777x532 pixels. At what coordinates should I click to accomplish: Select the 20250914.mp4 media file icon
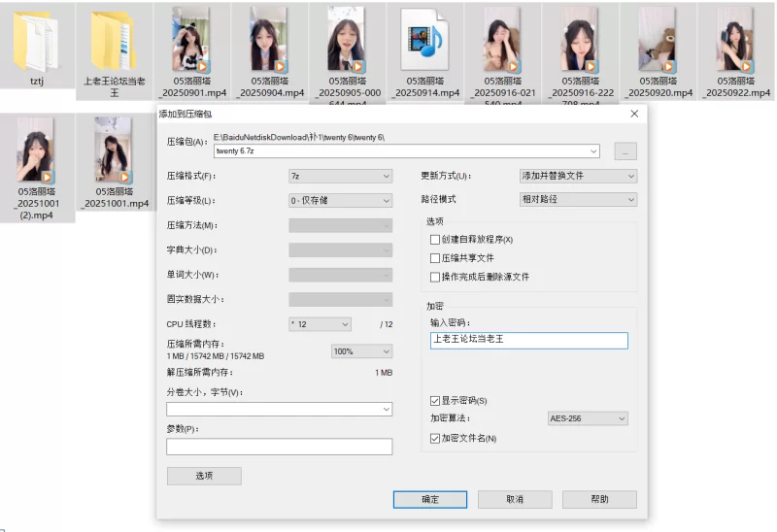coord(424,41)
